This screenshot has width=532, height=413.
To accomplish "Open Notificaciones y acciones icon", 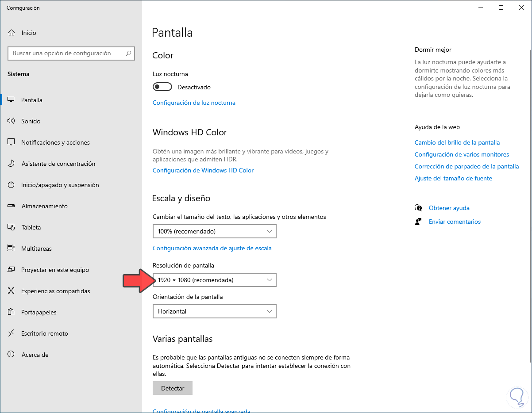I will pyautogui.click(x=12, y=142).
